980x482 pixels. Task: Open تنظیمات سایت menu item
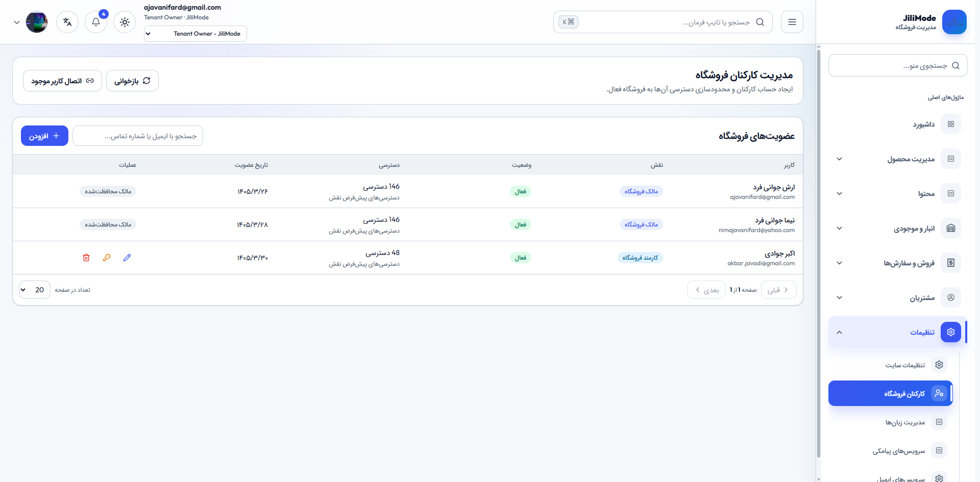pos(891,365)
